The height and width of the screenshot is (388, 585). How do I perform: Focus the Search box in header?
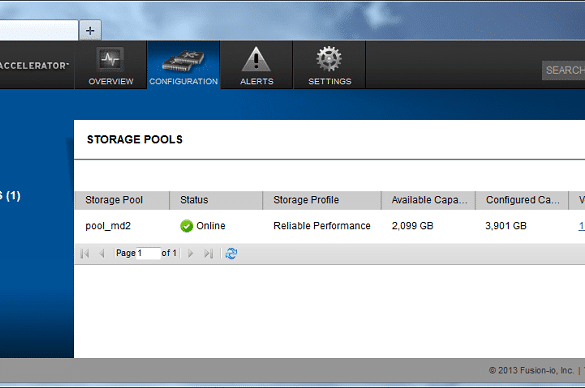coord(563,70)
